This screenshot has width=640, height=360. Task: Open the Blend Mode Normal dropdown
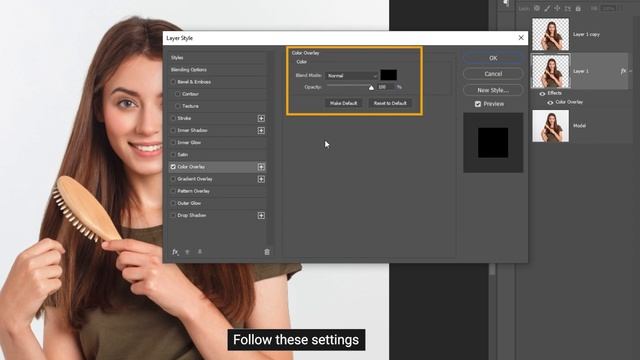(x=352, y=76)
